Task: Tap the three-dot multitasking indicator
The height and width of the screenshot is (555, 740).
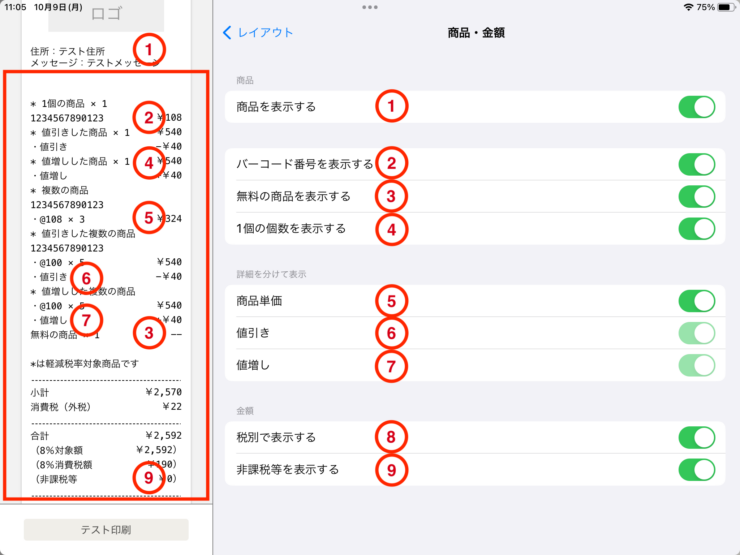Action: (x=370, y=7)
